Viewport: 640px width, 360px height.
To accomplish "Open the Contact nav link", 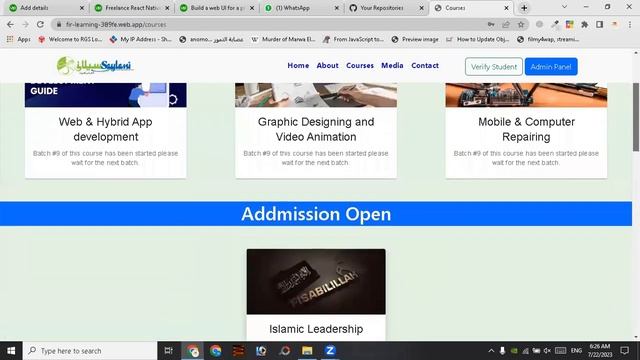I will coord(425,65).
